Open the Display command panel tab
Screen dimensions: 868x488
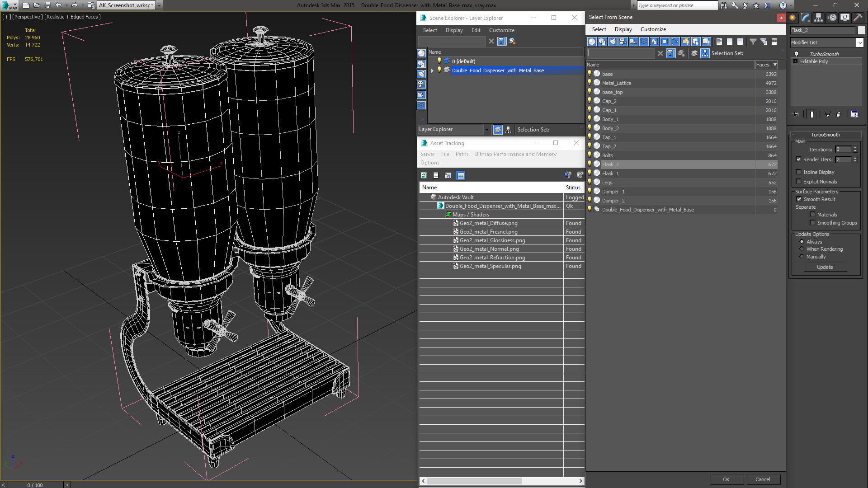tap(844, 18)
